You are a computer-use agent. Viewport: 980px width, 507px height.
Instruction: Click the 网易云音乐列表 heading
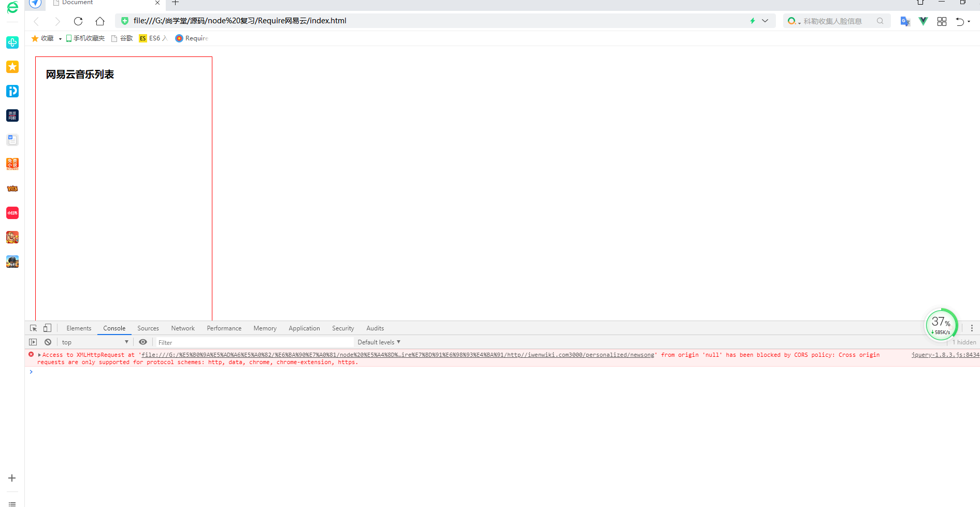80,75
